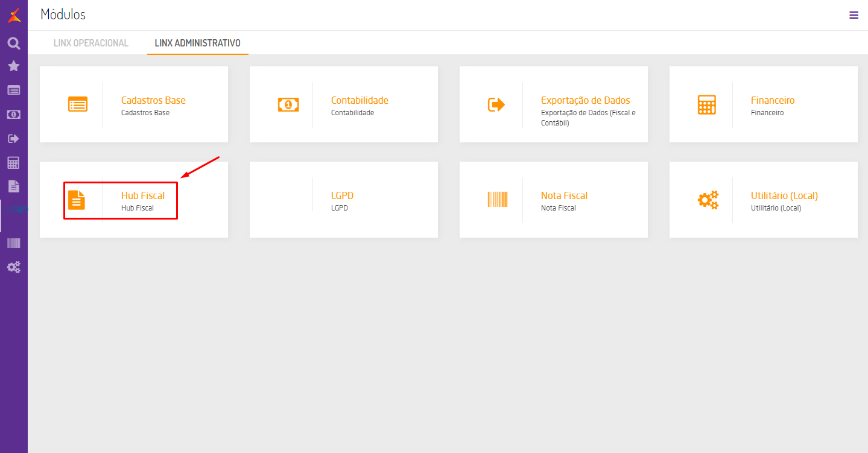Click the Linx logo in the sidebar
The image size is (868, 453).
coord(14,15)
